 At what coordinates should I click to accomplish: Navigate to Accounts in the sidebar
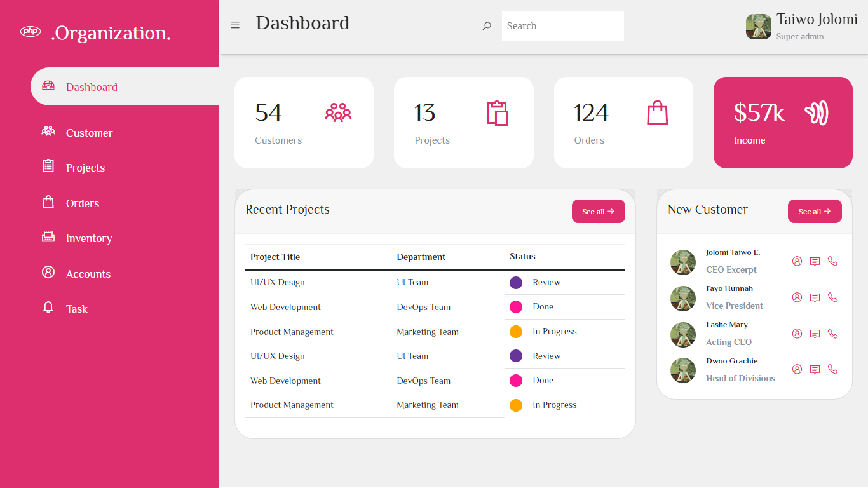(88, 274)
